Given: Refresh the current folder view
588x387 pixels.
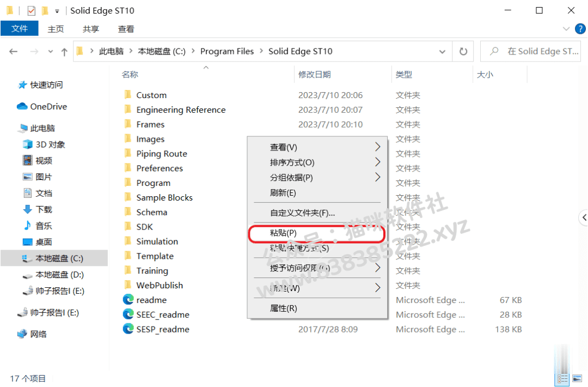Looking at the screenshot, I should (x=463, y=51).
